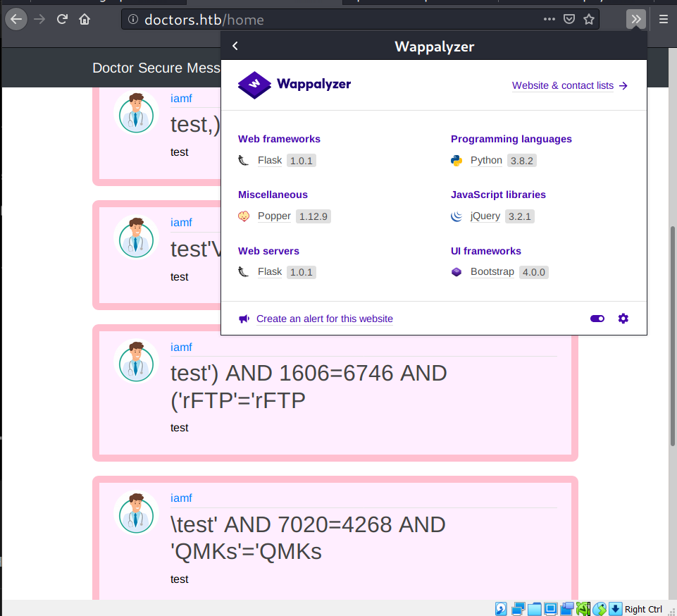677x616 pixels.
Task: Open the jQuery technology link
Action: [485, 216]
